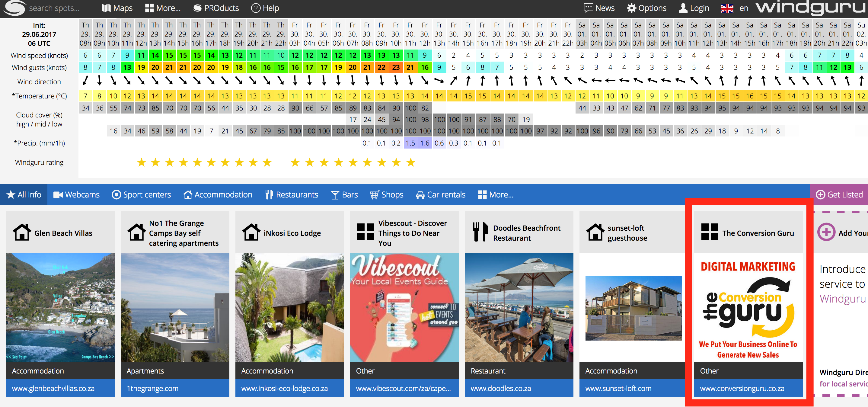Image resolution: width=868 pixels, height=407 pixels.
Task: Select the UK flag language icon
Action: [727, 8]
